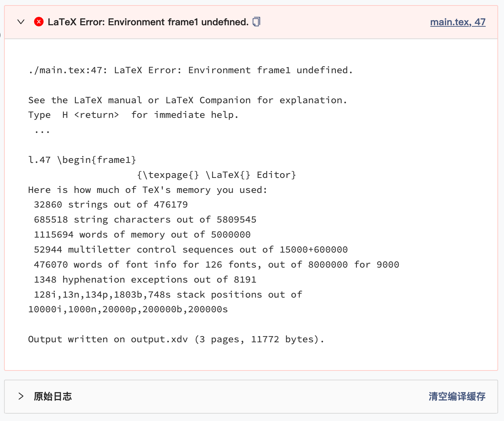Click the '52944 multiletter control sequences' line
This screenshot has width=504, height=421.
(x=191, y=250)
